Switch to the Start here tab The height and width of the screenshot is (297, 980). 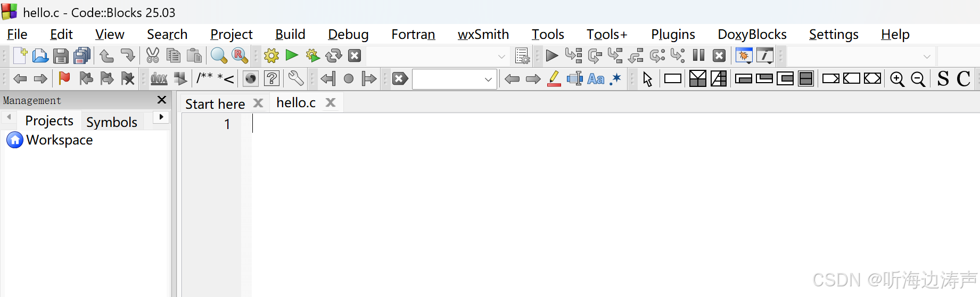[215, 103]
